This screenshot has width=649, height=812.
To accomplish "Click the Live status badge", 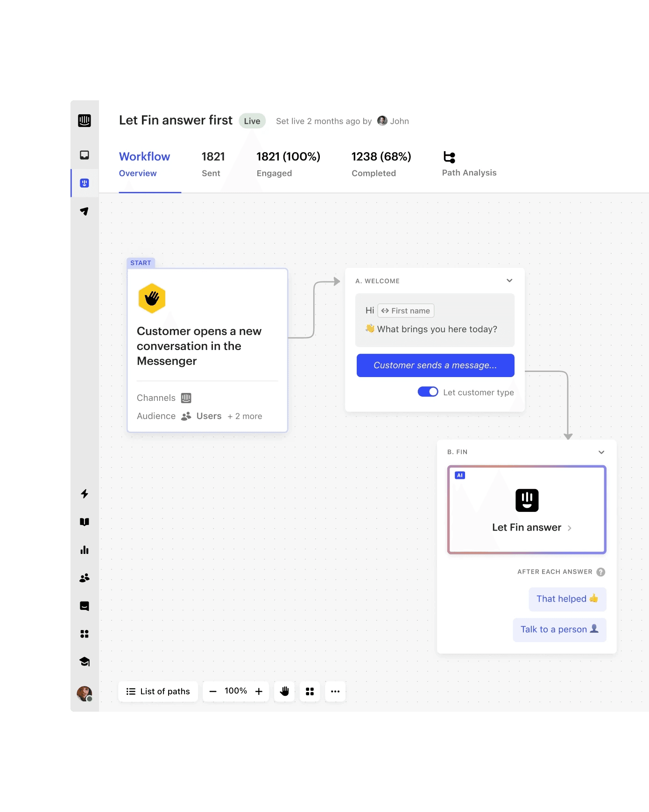I will click(x=252, y=121).
